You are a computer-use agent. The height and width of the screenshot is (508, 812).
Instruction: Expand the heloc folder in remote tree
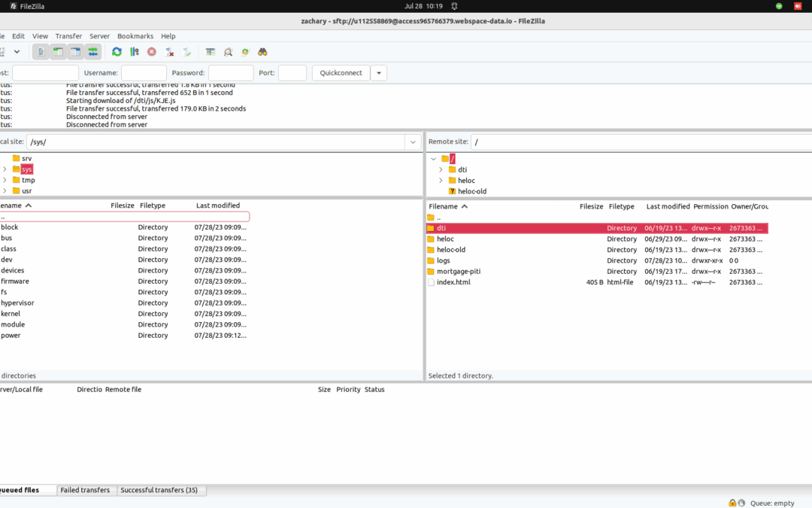pyautogui.click(x=441, y=181)
